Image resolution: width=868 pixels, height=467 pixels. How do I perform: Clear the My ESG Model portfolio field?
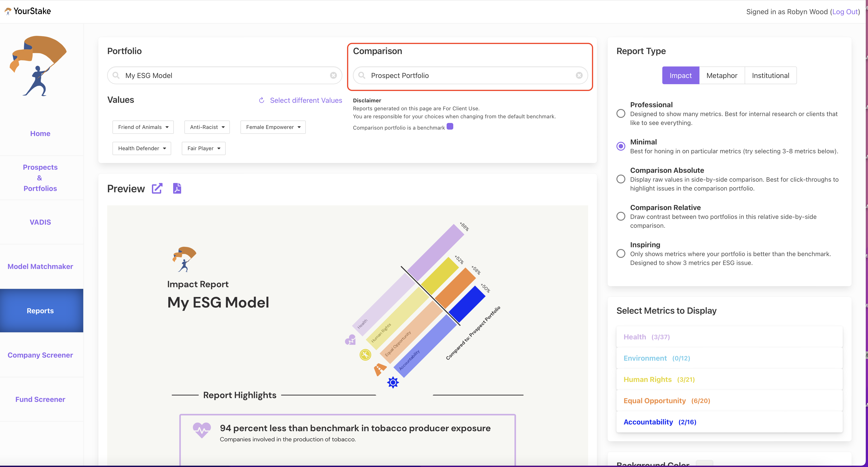pyautogui.click(x=333, y=75)
